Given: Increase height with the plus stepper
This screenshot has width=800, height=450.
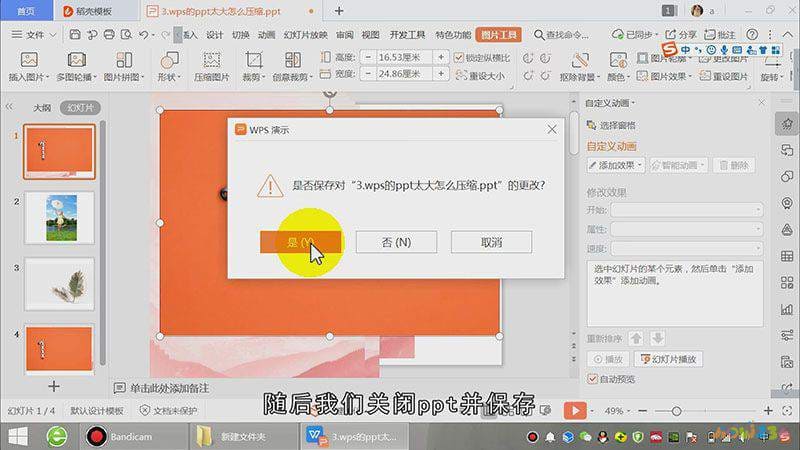Looking at the screenshot, I should [x=441, y=58].
